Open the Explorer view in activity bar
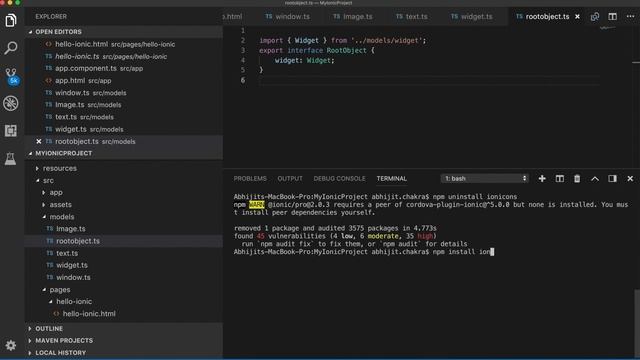Image resolution: width=640 pixels, height=360 pixels. (x=11, y=20)
